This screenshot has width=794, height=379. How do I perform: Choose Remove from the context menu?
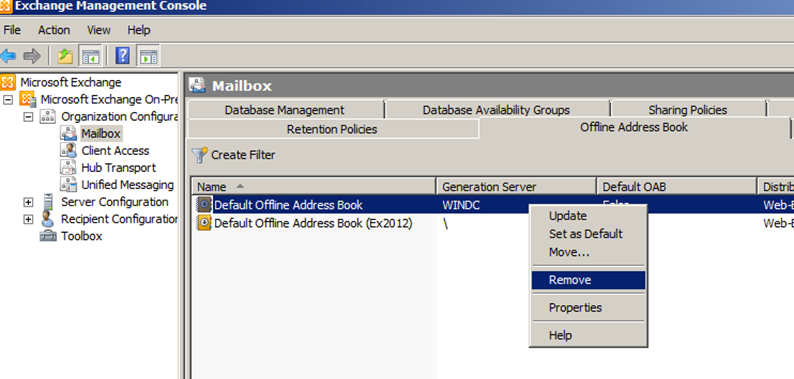pos(588,280)
